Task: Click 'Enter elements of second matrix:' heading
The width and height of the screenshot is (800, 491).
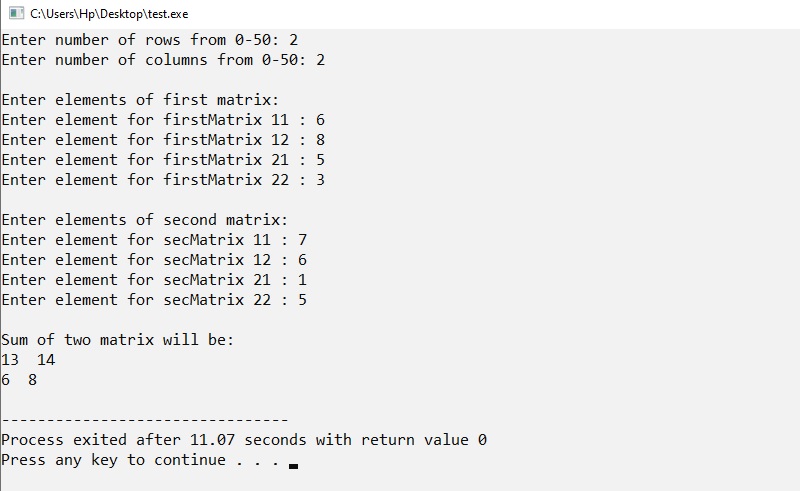Action: point(145,219)
